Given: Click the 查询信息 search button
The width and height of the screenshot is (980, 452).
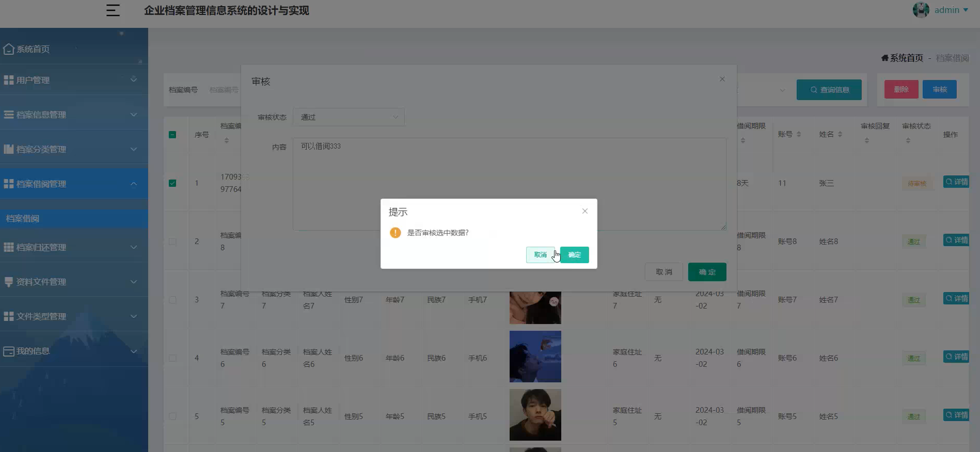Looking at the screenshot, I should pos(829,90).
